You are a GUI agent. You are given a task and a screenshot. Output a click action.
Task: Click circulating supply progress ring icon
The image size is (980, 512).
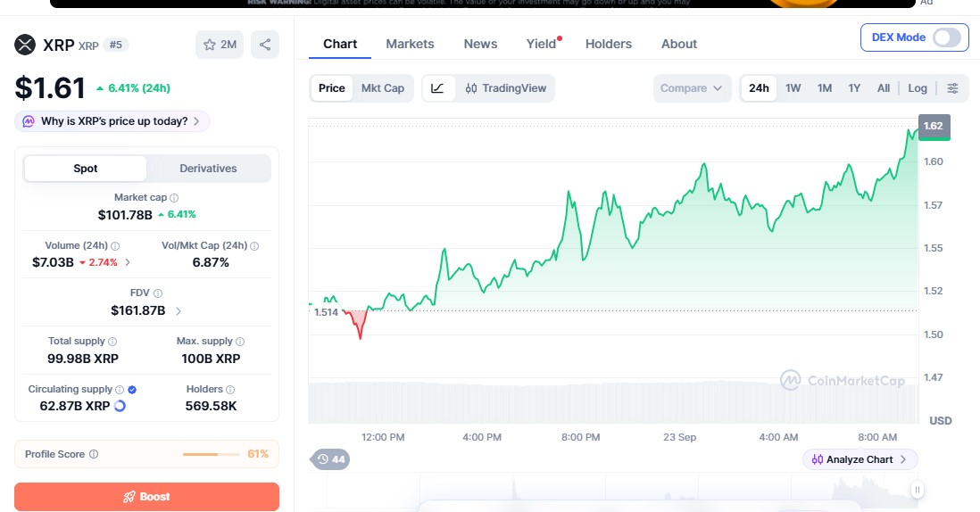[120, 407]
